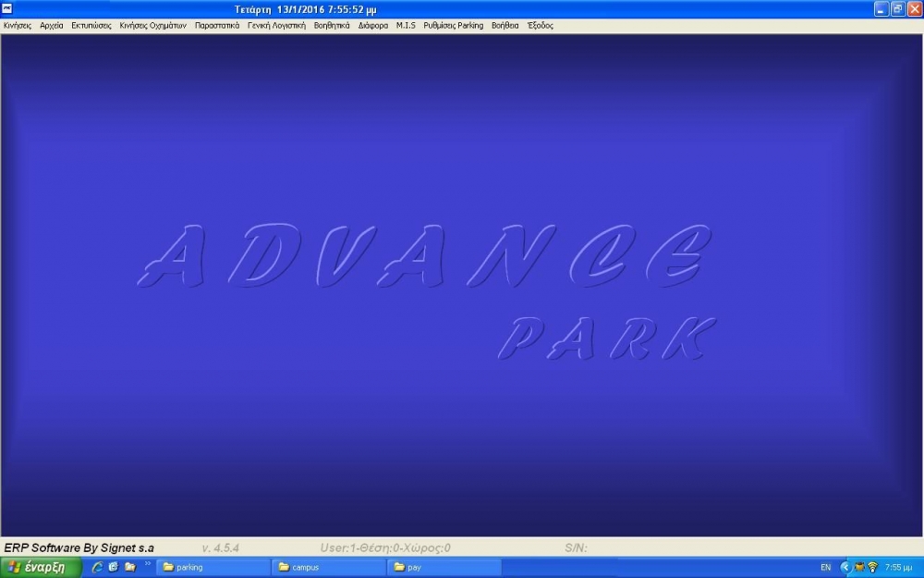The height and width of the screenshot is (578, 924).
Task: Click the second quick launch icon
Action: 114,568
